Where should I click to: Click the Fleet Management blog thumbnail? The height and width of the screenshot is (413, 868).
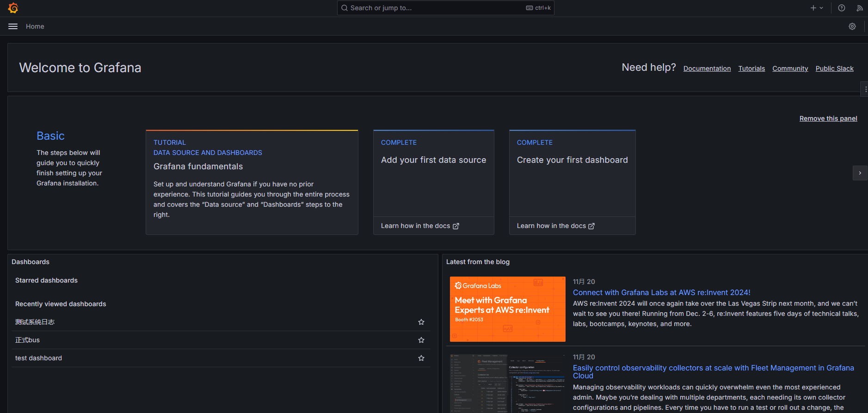[508, 383]
